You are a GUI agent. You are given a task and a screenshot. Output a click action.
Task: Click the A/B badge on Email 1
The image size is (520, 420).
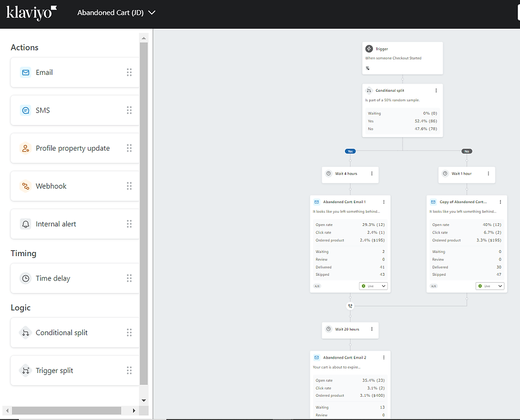(317, 286)
